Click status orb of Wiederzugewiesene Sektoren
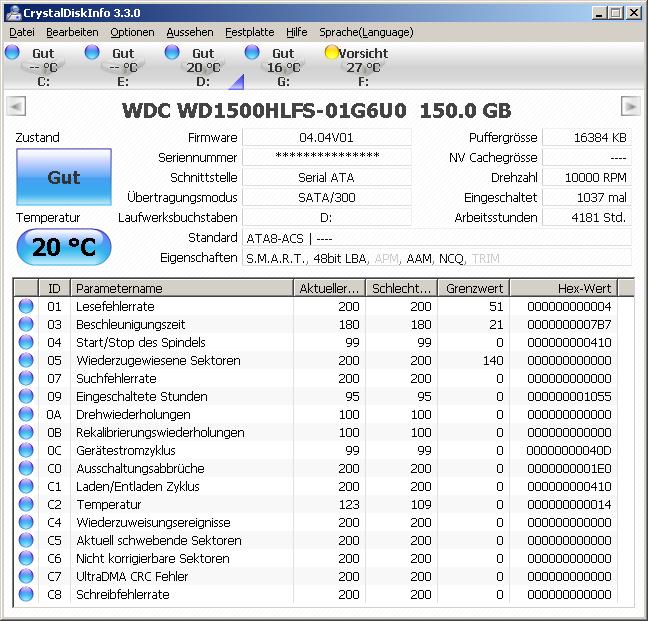 26,360
